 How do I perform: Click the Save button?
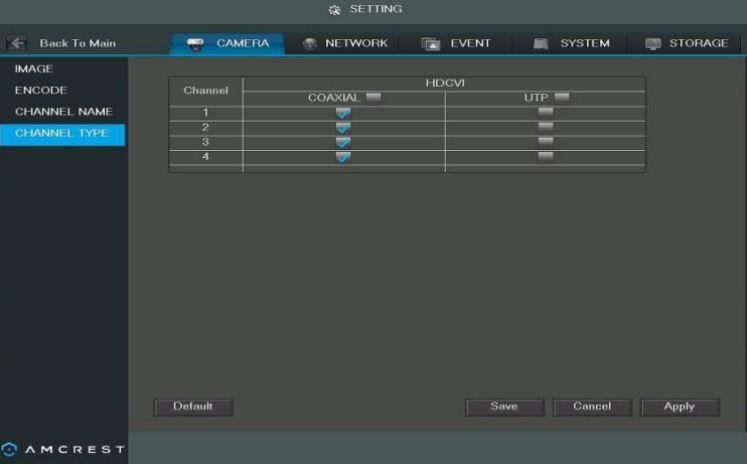(505, 407)
